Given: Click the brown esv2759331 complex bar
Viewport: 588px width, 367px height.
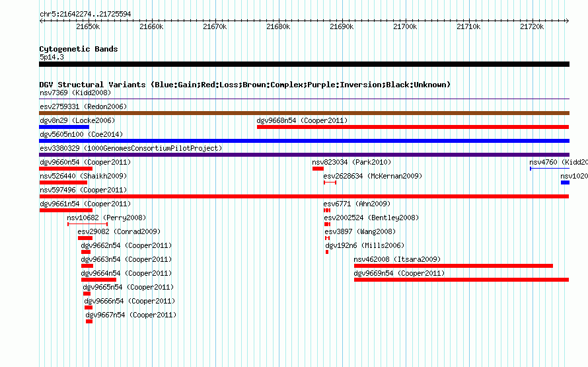Looking at the screenshot, I should pos(304,113).
